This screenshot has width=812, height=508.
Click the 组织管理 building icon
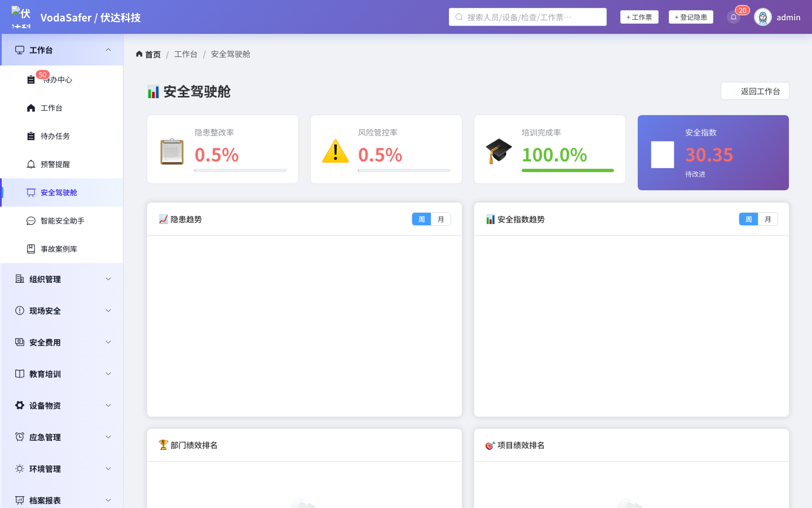(x=20, y=279)
